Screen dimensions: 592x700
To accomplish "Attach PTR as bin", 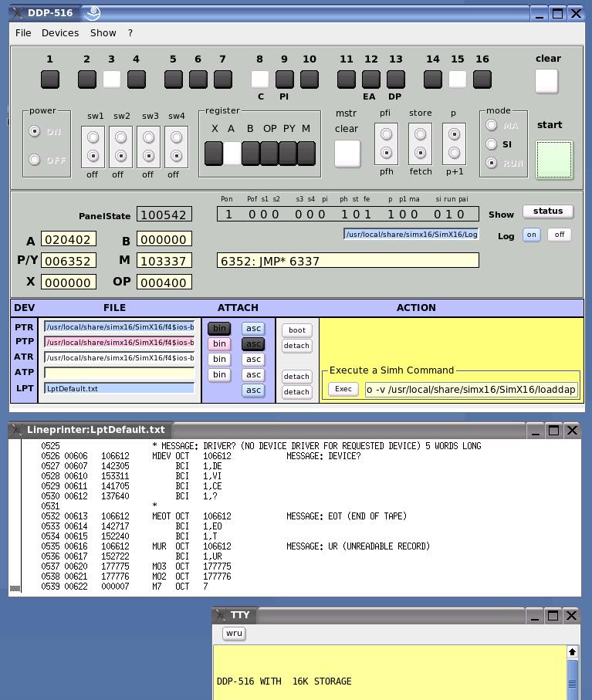I will (219, 329).
